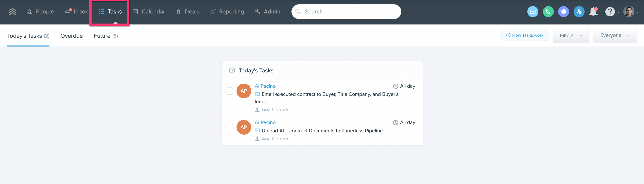Screen dimensions: 644x184
Task: Click envelope icon beside Email executed contract
Action: click(x=257, y=94)
